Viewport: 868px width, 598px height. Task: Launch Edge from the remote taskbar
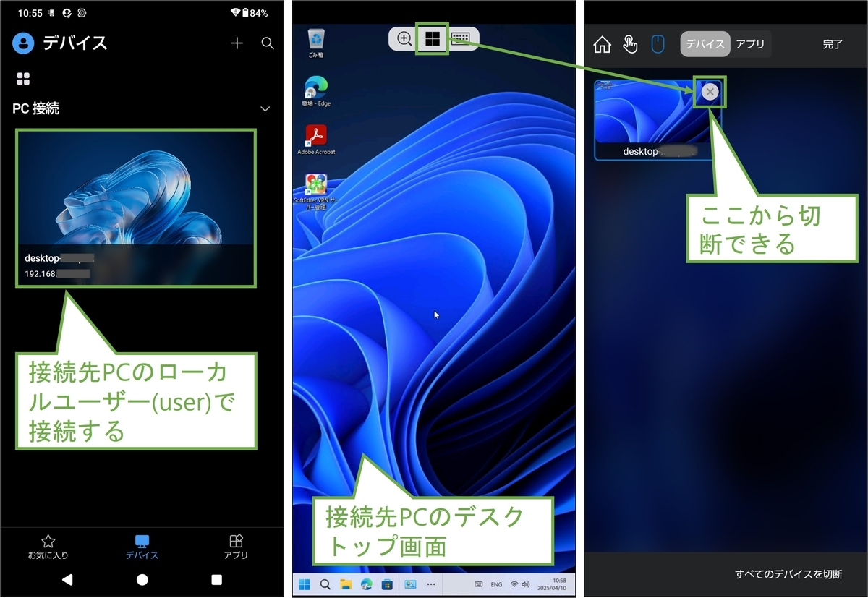click(x=366, y=584)
